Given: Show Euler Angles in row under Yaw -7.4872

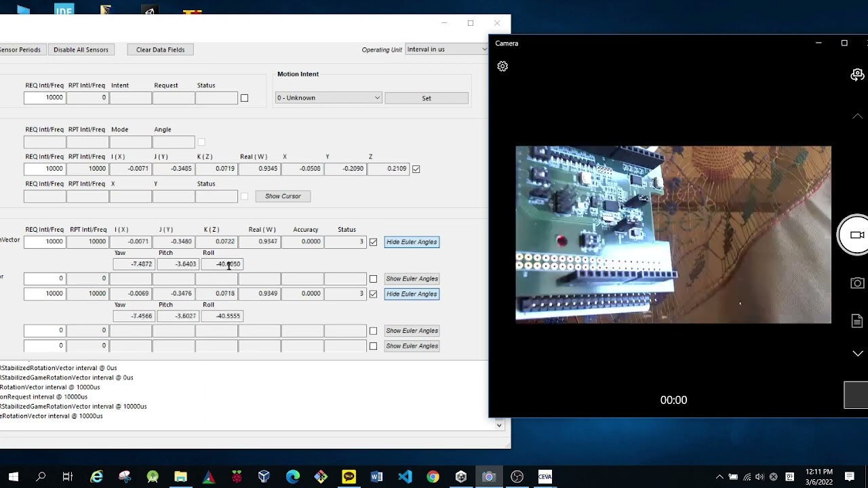Looking at the screenshot, I should click(412, 279).
